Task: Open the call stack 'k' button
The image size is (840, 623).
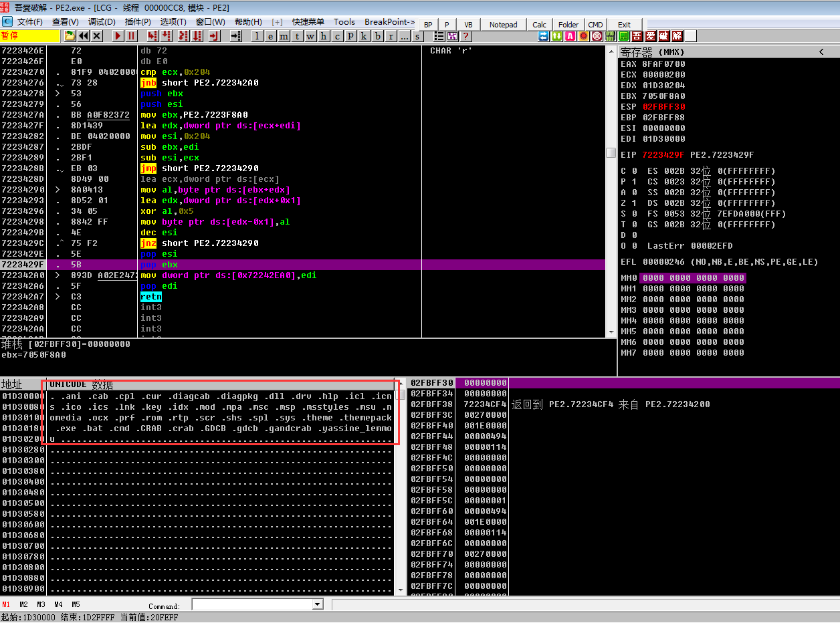Action: click(364, 36)
